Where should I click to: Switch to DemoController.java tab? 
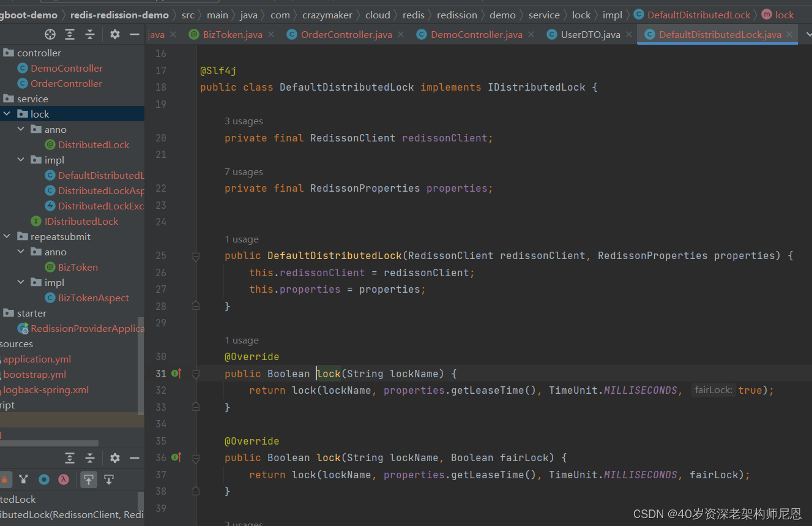pyautogui.click(x=477, y=34)
